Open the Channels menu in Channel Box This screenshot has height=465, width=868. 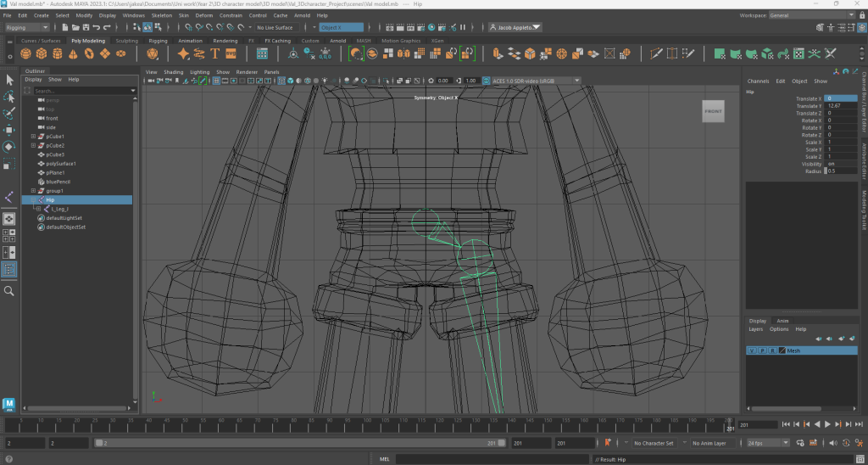tap(758, 81)
